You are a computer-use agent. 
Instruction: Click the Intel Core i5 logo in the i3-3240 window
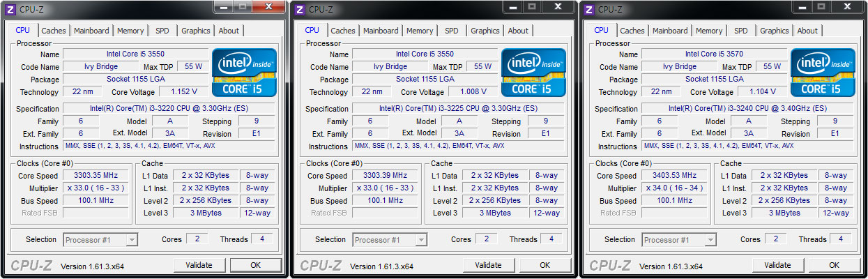coord(823,73)
